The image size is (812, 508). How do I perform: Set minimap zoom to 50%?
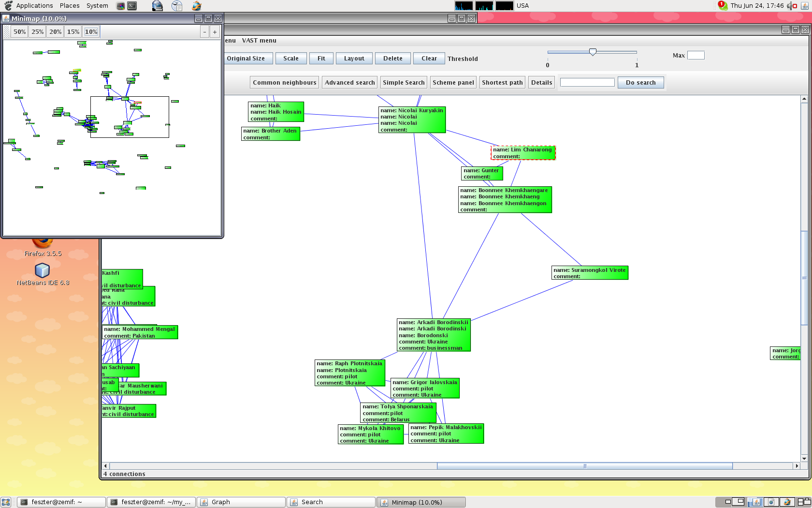tap(20, 32)
